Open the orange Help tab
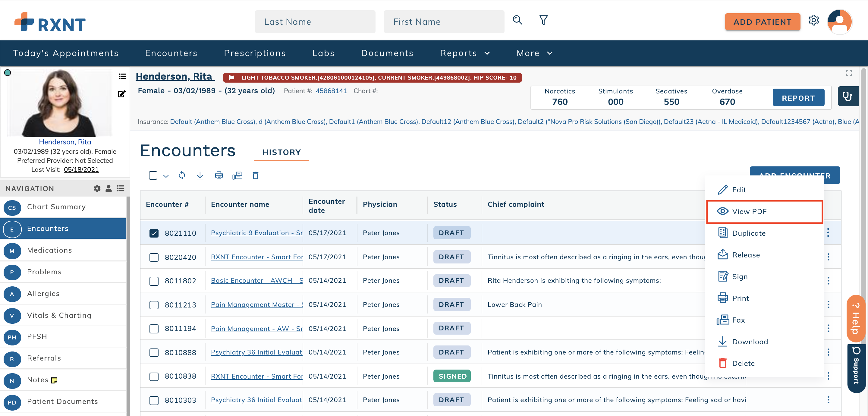Image resolution: width=868 pixels, height=416 pixels. pos(855,319)
